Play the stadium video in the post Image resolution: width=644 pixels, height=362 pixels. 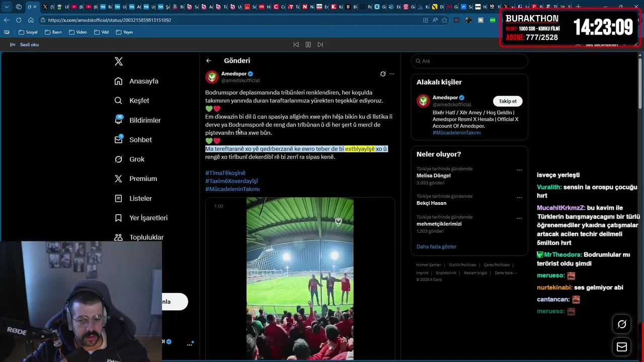click(300, 279)
